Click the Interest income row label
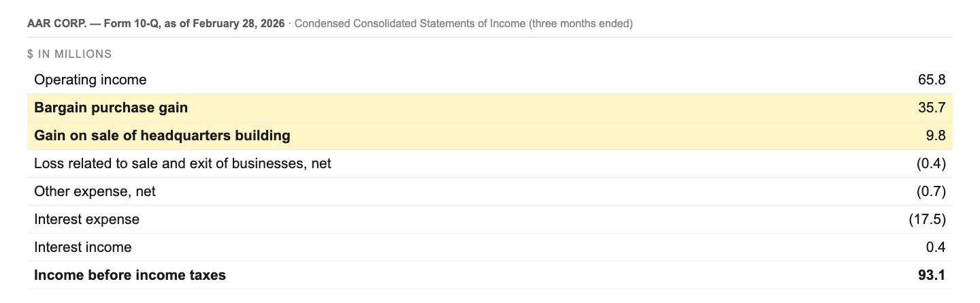The width and height of the screenshot is (980, 303). tap(83, 247)
